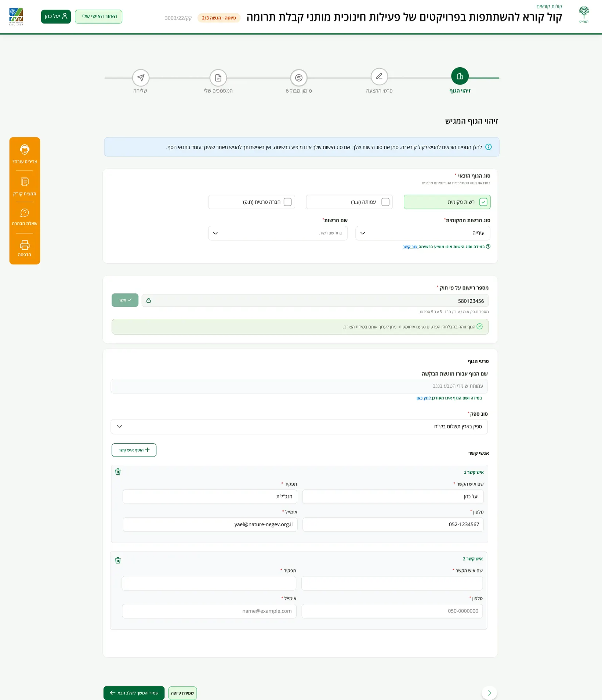Viewport: 602px width, 700px height.
Task: Click contact 2 phone field
Action: [392, 611]
